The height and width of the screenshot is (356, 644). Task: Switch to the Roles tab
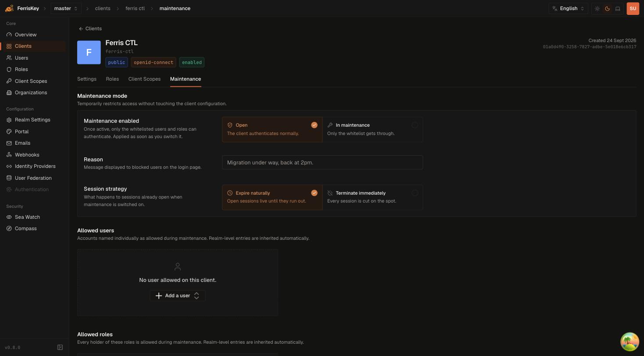[x=112, y=79]
